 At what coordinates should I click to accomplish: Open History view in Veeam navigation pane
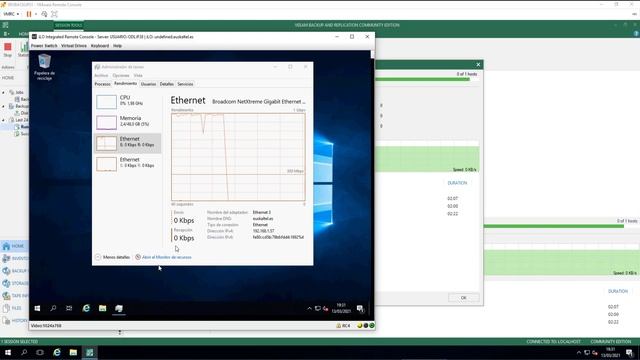click(x=14, y=321)
